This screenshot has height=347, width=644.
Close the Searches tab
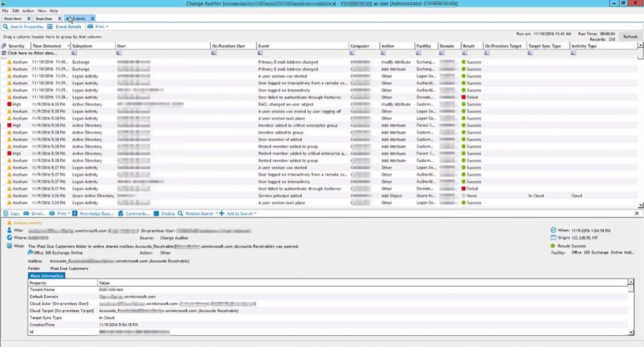58,19
